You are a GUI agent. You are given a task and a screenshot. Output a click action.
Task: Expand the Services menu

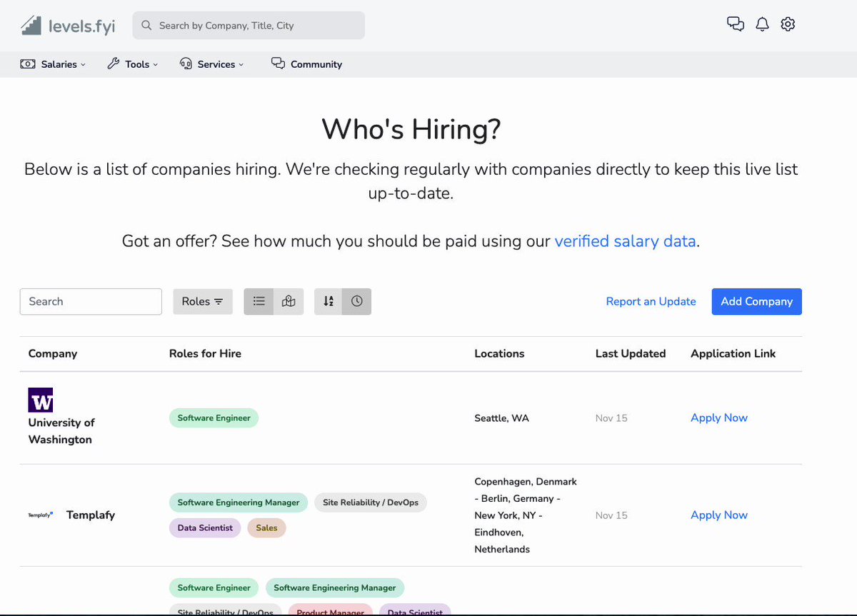click(211, 64)
